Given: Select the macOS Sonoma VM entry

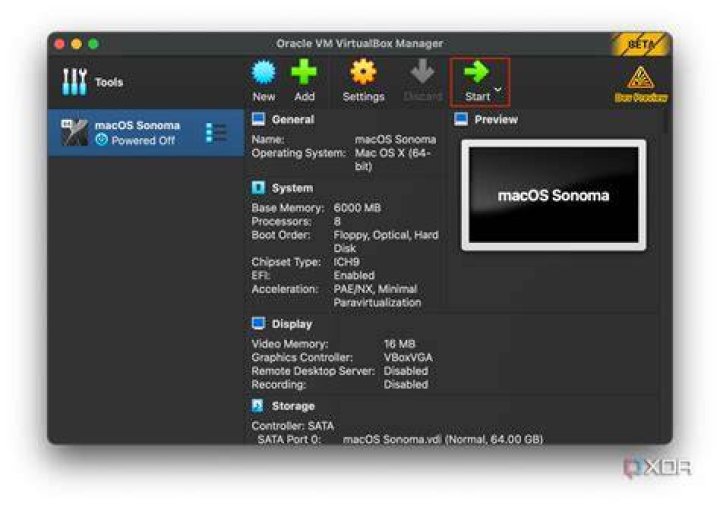Looking at the screenshot, I should point(146,133).
